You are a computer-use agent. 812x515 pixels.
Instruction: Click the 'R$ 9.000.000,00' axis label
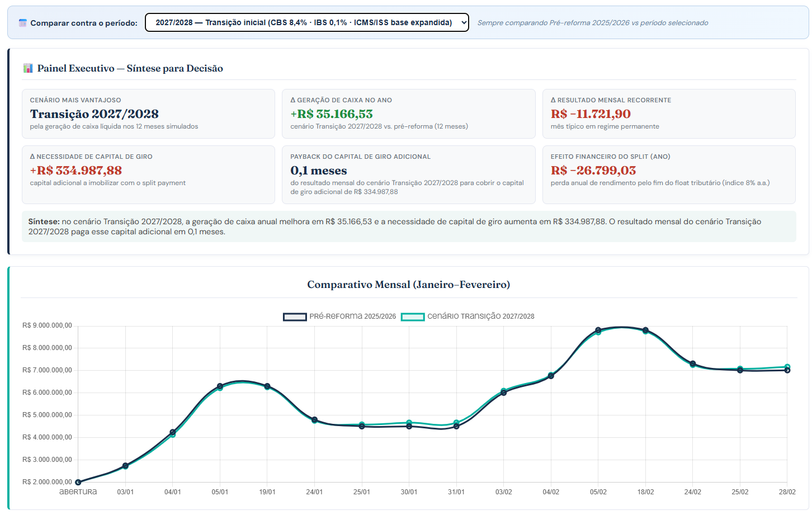pos(47,325)
